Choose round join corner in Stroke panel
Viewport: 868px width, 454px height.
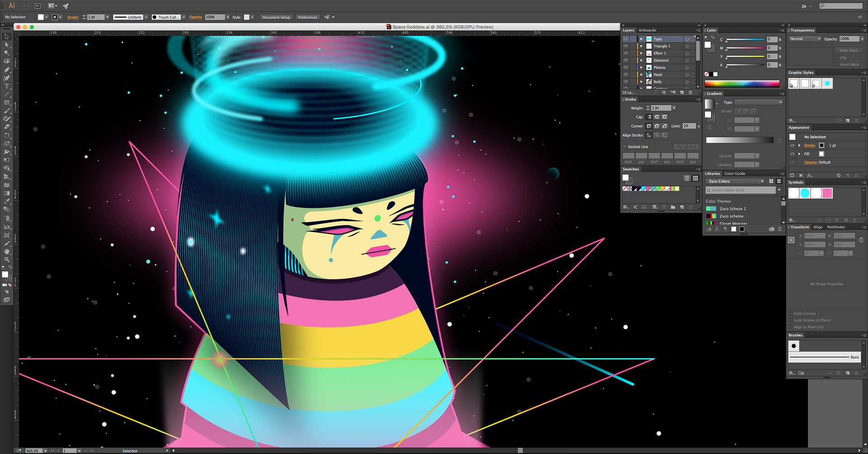(x=657, y=126)
